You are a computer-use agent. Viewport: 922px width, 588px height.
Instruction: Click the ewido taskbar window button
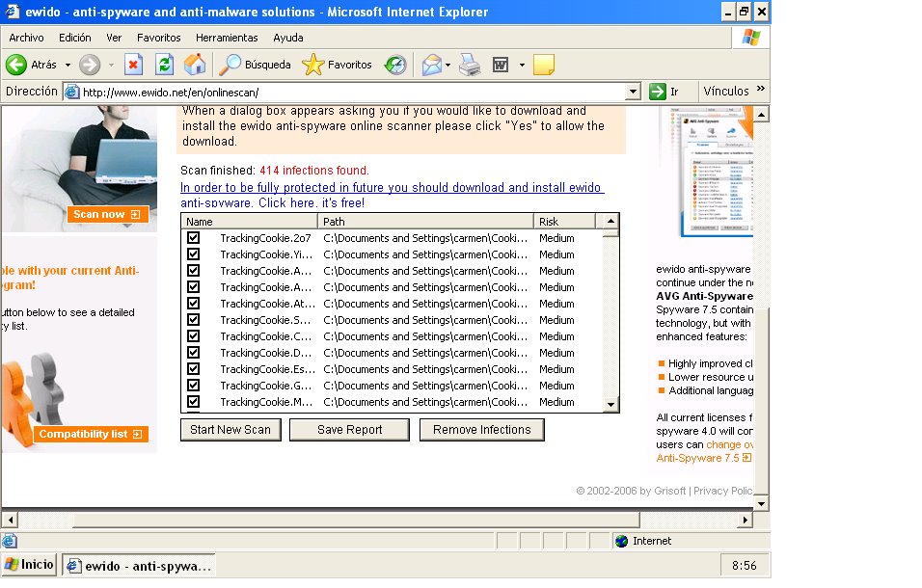click(x=139, y=566)
